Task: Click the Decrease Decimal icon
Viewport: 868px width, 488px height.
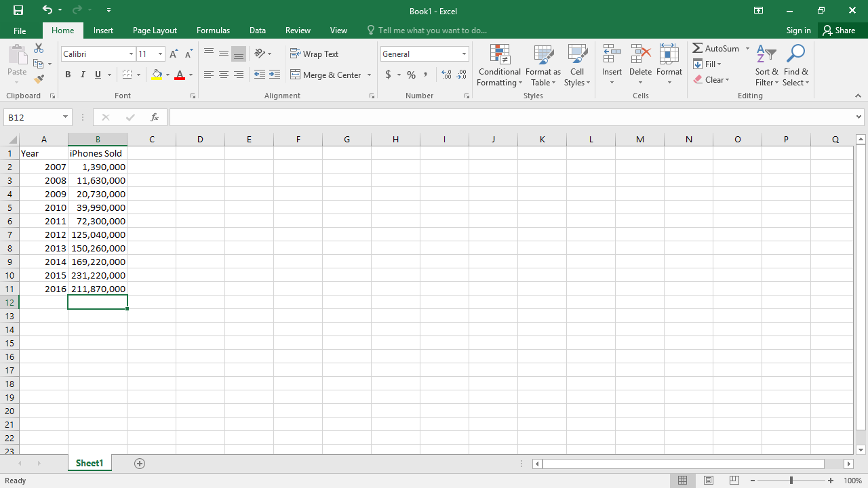Action: coord(462,75)
